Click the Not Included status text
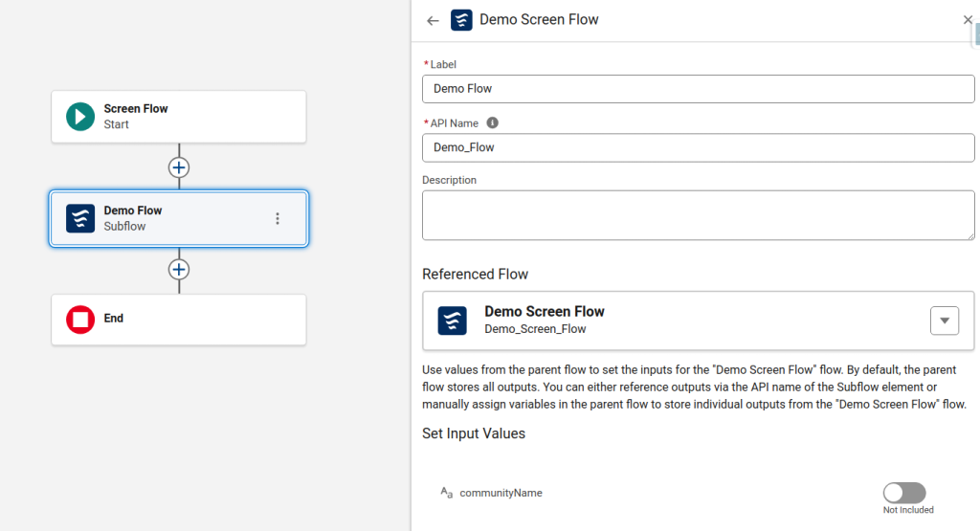 point(908,510)
